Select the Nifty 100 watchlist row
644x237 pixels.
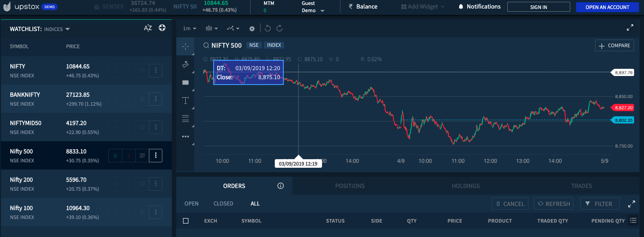tap(85, 212)
